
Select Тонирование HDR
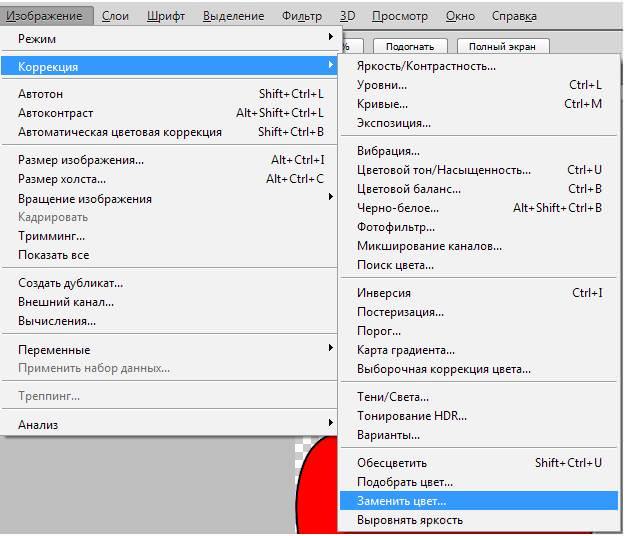478,416
